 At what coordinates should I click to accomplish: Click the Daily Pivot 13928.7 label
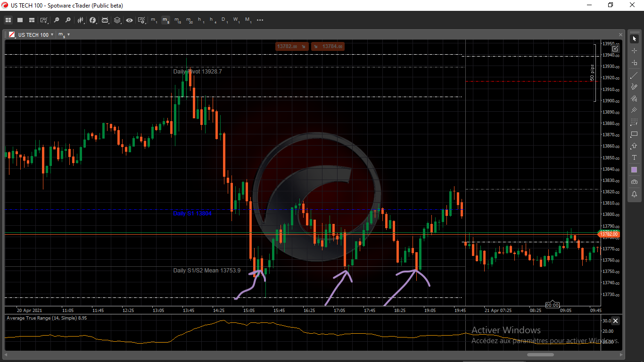pos(198,72)
